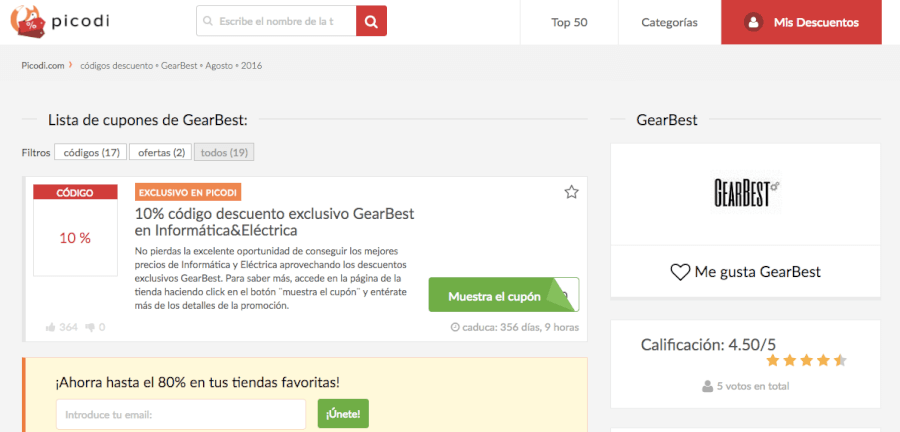Click the Lista de cupones de GearBest heading

tap(148, 120)
